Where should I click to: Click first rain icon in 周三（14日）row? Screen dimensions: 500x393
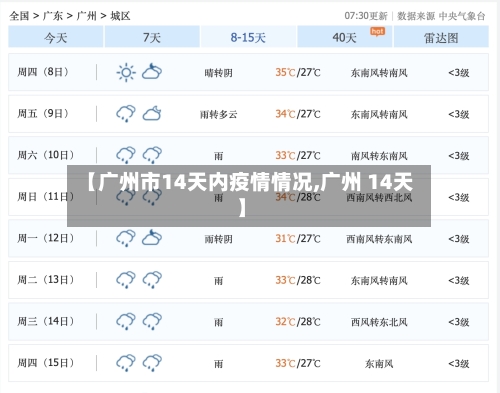click(x=126, y=321)
